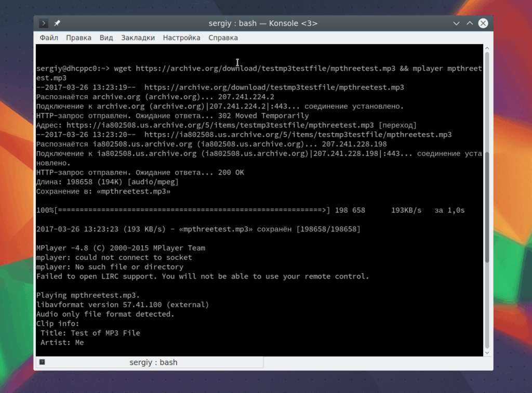Viewport: 532px width, 393px height.
Task: Click 'Audio only file format detected.' line
Action: 105,315
